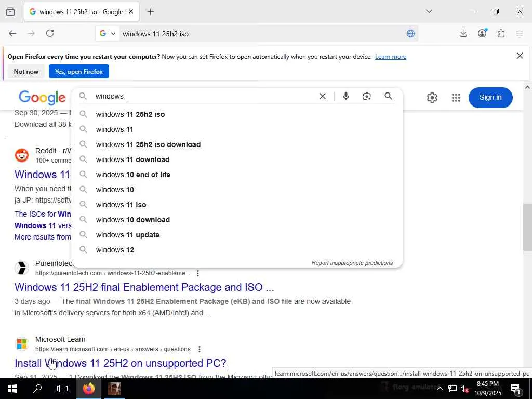Open more options for Pureinfotech result
532x399 pixels.
198,273
